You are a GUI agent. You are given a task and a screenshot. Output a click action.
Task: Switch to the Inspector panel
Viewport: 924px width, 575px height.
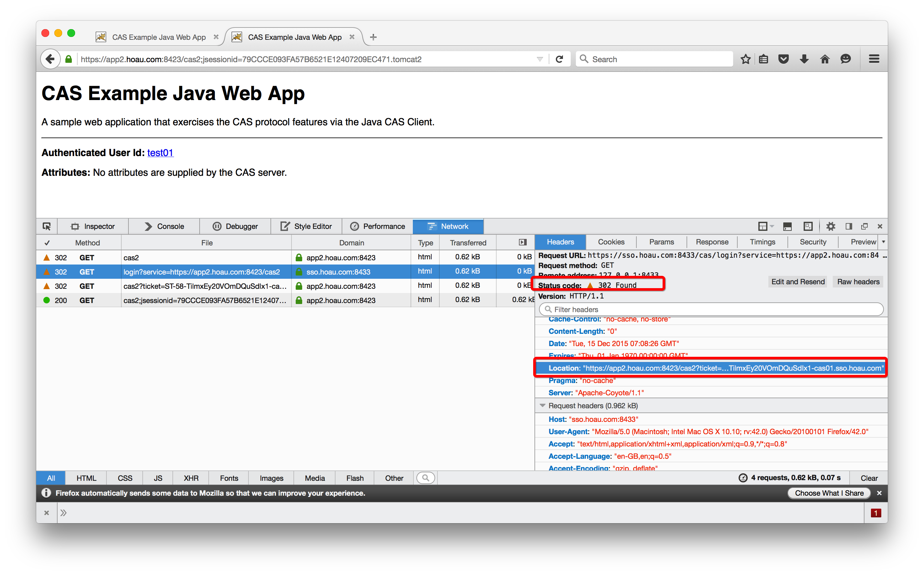(x=93, y=226)
